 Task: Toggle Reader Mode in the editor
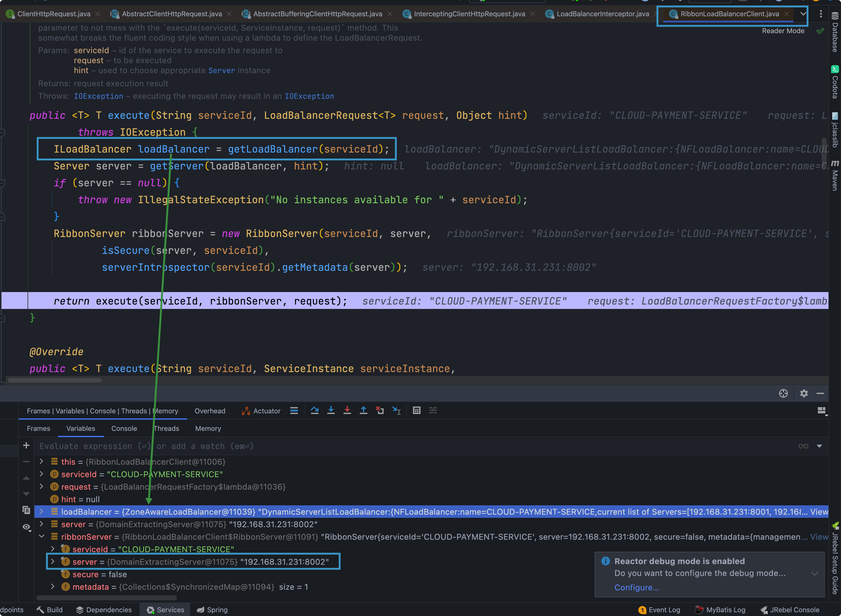pos(783,31)
